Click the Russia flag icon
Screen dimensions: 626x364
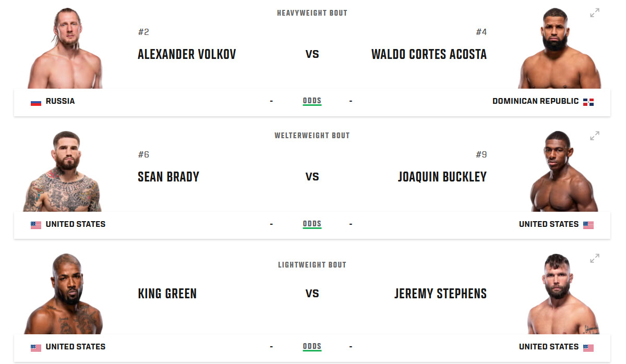click(36, 102)
